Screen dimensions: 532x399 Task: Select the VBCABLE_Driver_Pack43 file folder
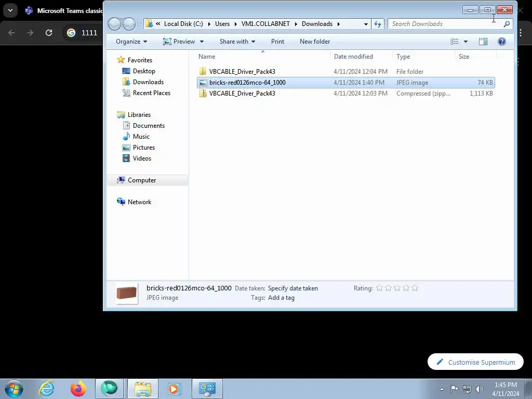pos(345,72)
